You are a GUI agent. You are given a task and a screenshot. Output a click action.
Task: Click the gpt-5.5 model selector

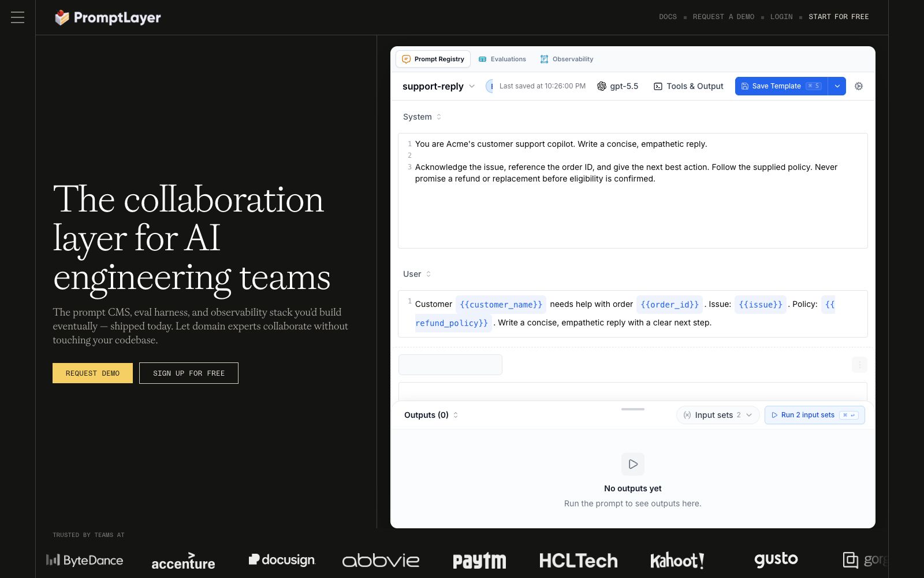pos(617,86)
